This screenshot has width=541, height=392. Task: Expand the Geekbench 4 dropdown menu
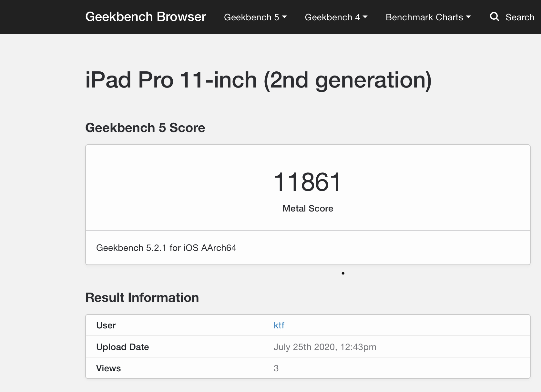(336, 17)
